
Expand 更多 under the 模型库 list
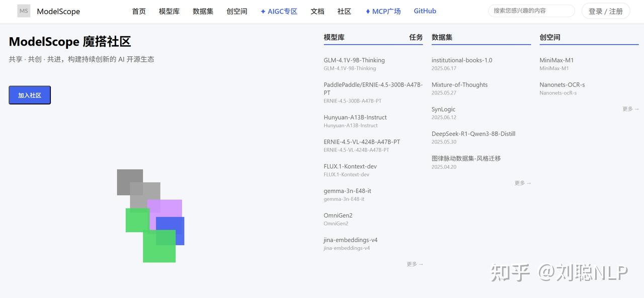[415, 264]
